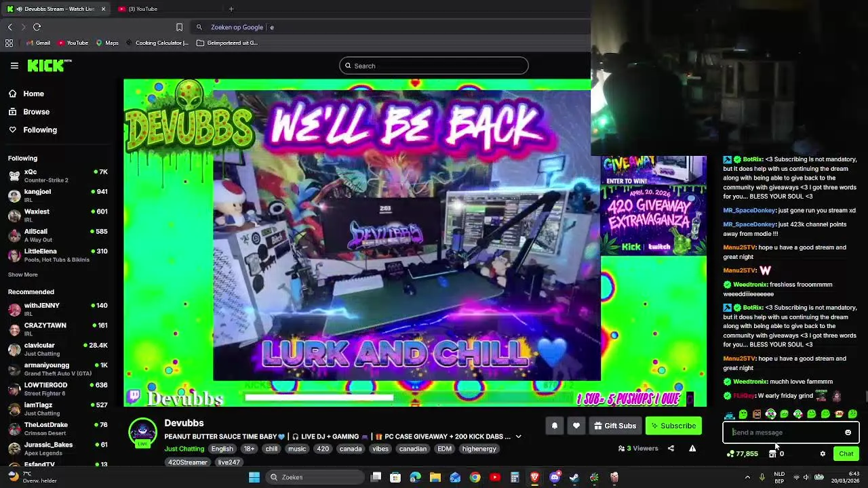Open TheLostDrake recommended channel

[58, 428]
